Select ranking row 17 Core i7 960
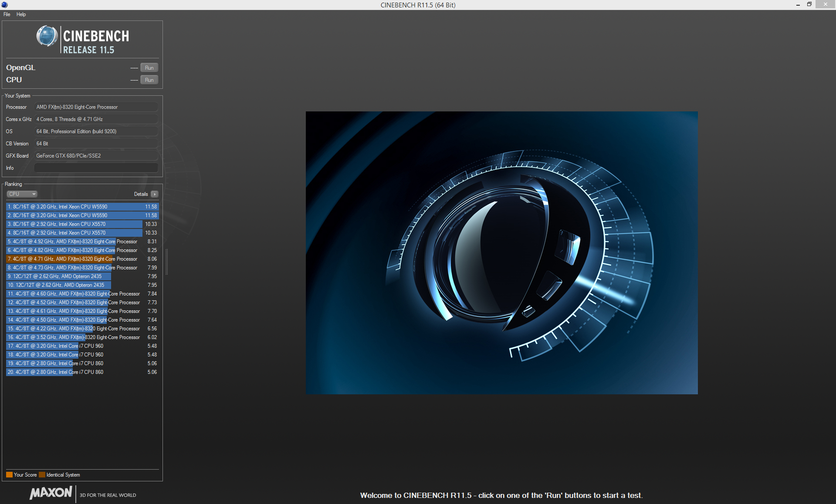This screenshot has width=836, height=504. pyautogui.click(x=82, y=346)
